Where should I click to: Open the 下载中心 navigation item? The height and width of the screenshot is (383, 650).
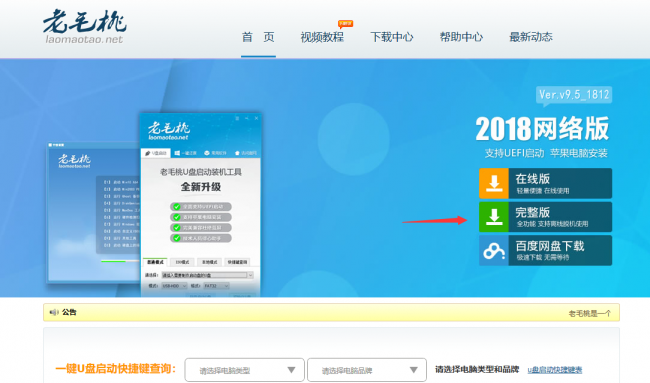[x=392, y=37]
